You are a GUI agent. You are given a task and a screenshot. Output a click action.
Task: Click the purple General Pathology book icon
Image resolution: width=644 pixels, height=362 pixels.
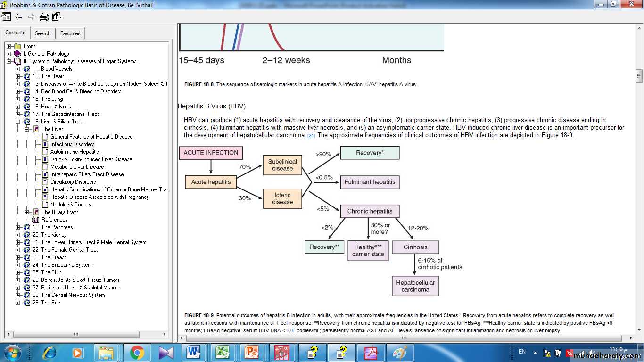point(18,54)
